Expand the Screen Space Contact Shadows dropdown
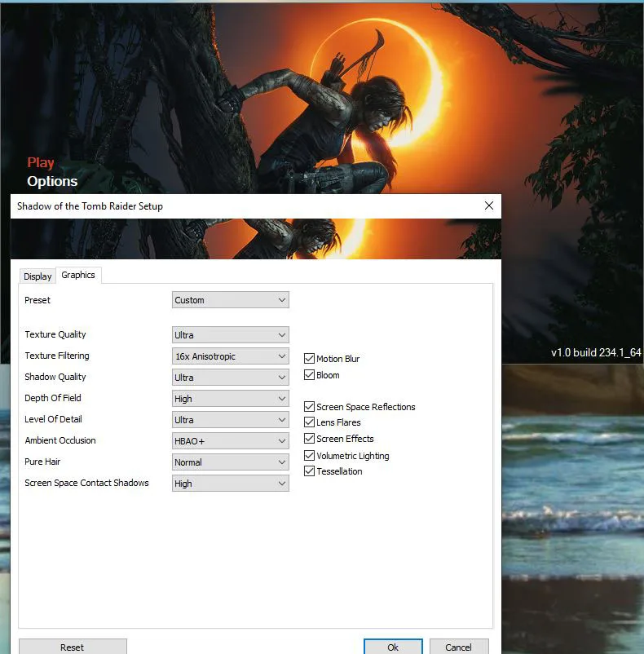Viewport: 644px width, 654px height. (231, 484)
